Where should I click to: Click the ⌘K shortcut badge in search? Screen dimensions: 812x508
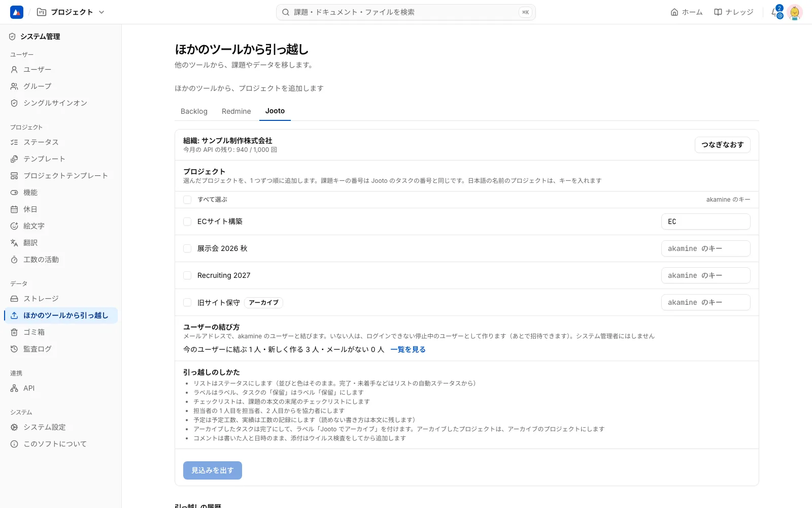coord(525,12)
